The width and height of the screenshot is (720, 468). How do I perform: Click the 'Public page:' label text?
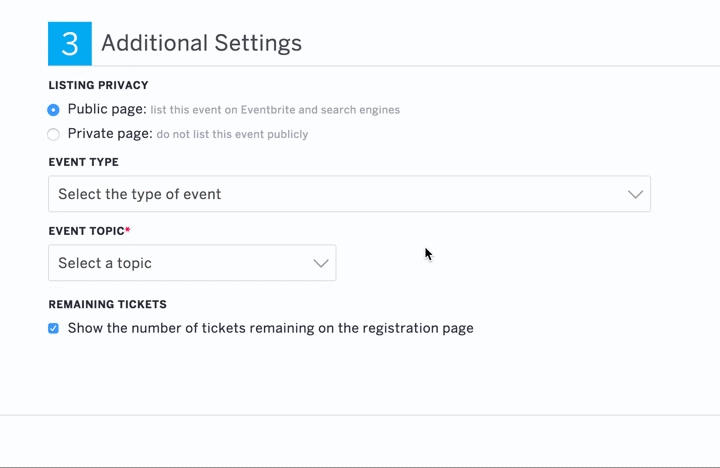pos(107,109)
